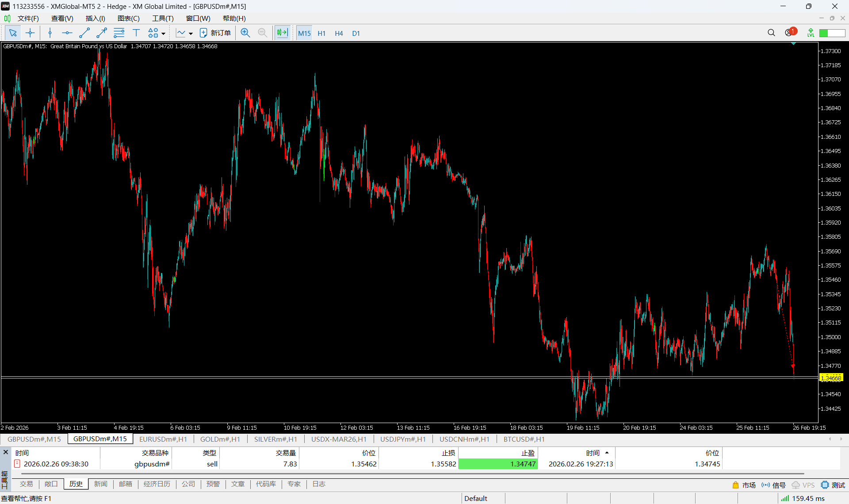
Task: Switch chart timeframe to H1
Action: pos(321,34)
